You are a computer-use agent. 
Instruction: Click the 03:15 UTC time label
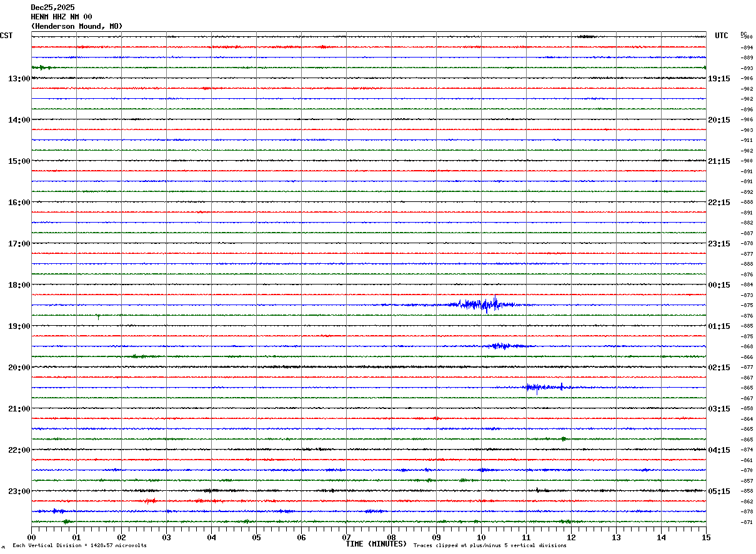(719, 408)
